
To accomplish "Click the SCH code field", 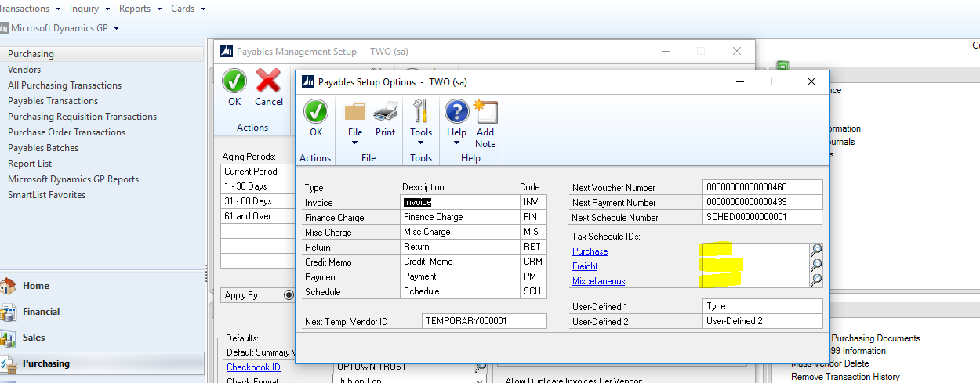I will tap(533, 291).
